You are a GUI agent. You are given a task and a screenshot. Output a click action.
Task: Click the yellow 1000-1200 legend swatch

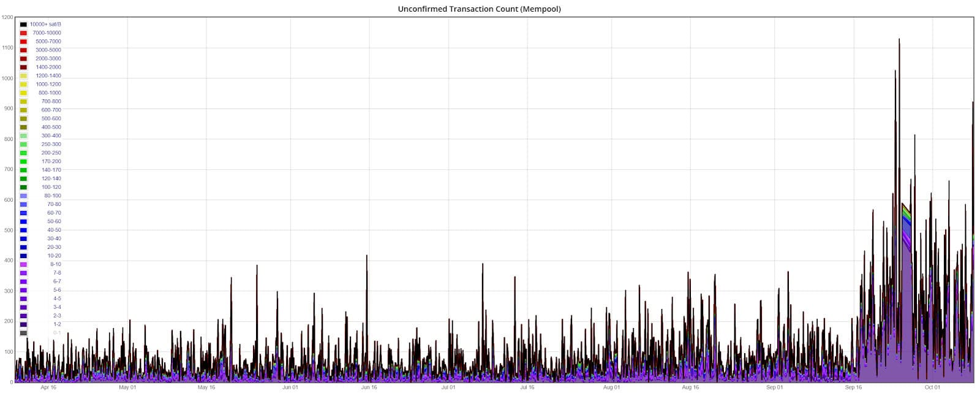[23, 85]
